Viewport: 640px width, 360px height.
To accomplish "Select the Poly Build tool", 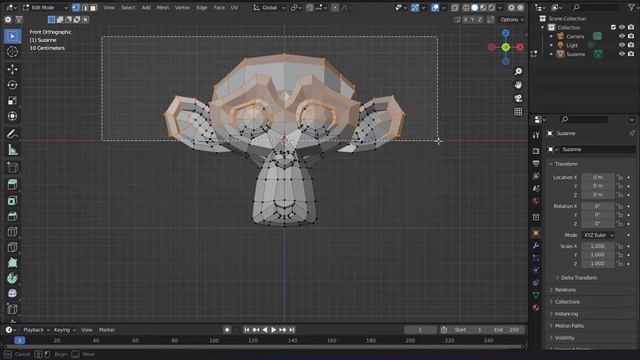I will click(12, 262).
